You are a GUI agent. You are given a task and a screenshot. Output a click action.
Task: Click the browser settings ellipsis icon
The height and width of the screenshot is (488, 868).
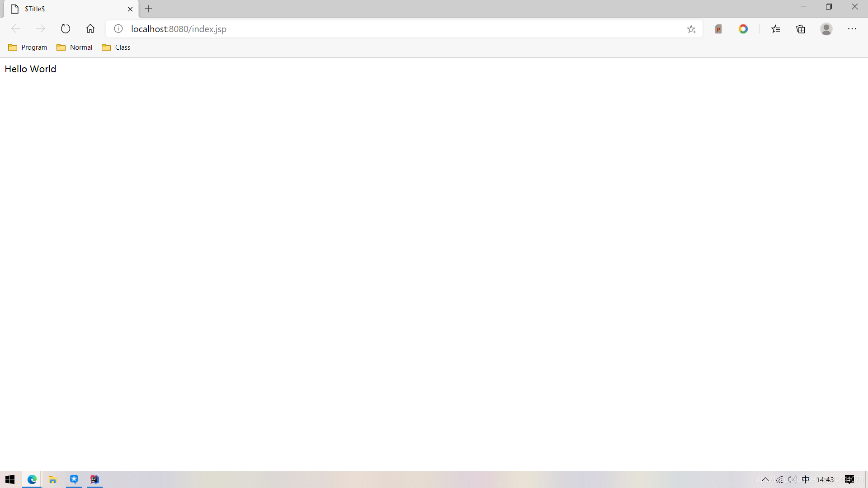(x=852, y=28)
